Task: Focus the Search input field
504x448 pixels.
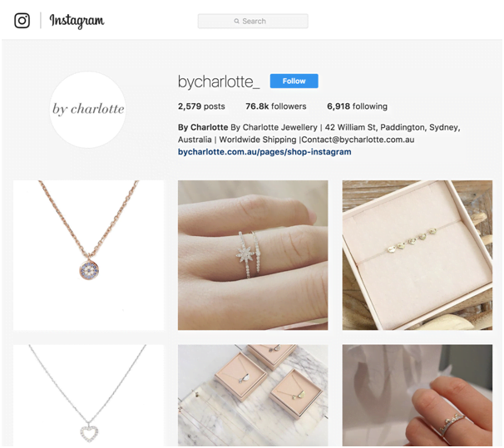Action: pos(253,22)
